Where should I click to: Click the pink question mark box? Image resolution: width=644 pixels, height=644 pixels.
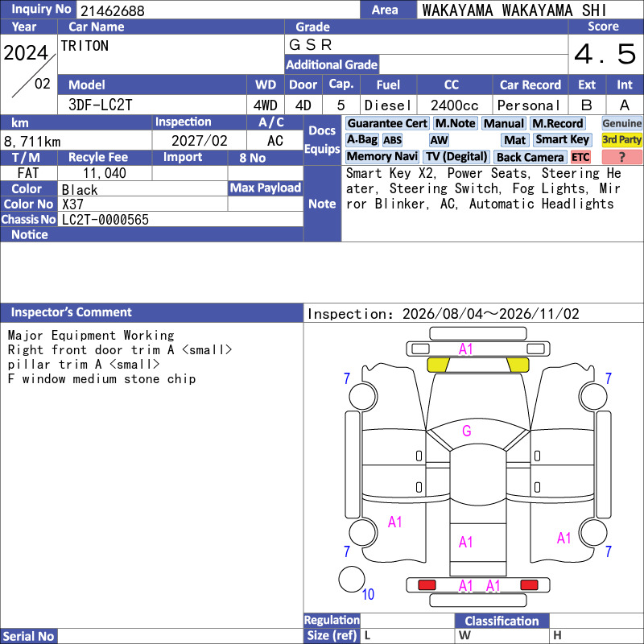pyautogui.click(x=621, y=157)
